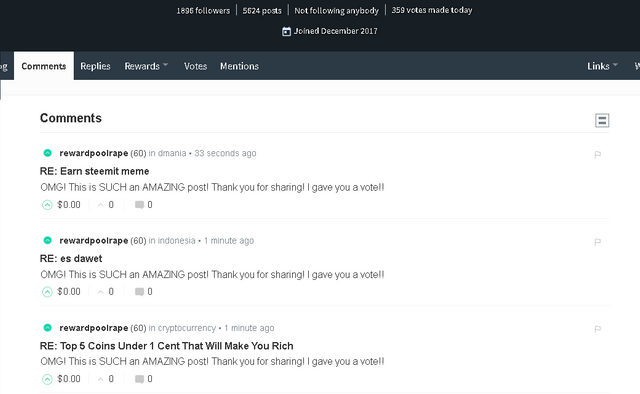Open payout $0.00 on es dawet comment

tap(69, 292)
